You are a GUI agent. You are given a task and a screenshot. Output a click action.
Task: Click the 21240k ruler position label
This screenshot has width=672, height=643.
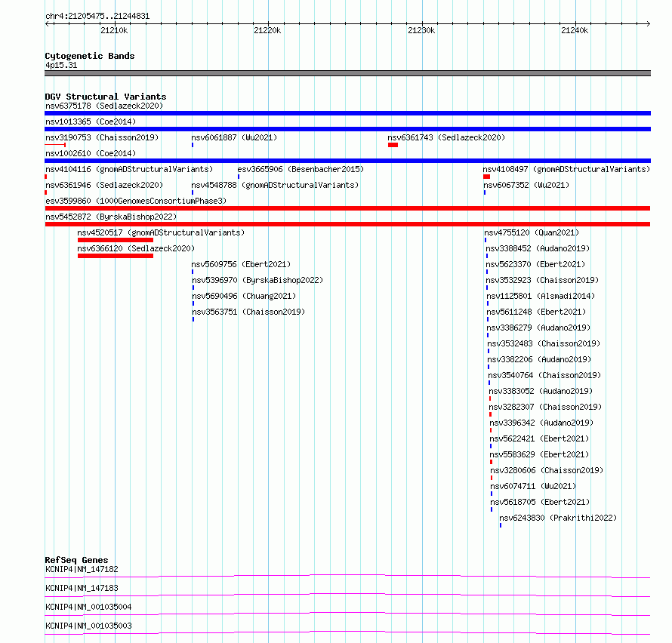pos(575,31)
